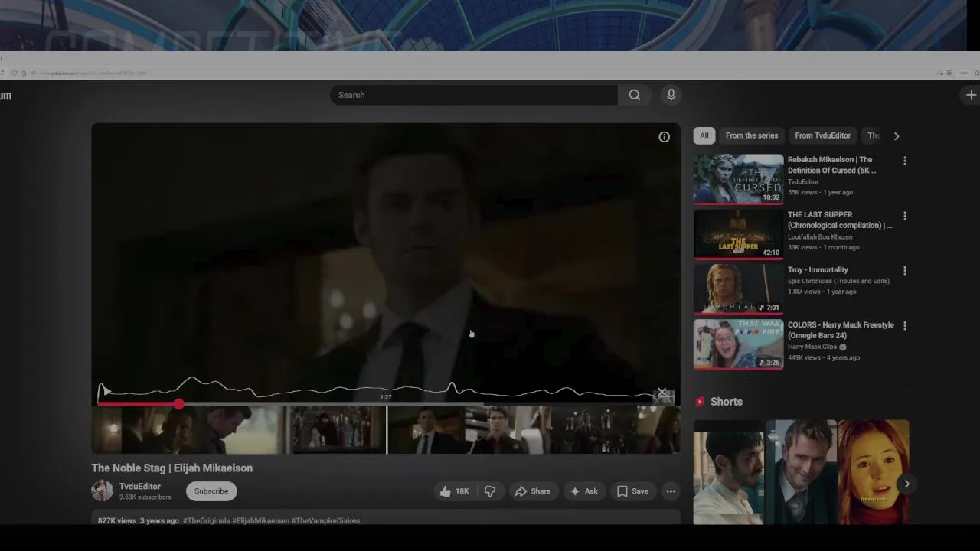Image resolution: width=980 pixels, height=551 pixels.
Task: Seek to the 1:27 marker on timeline
Action: (x=386, y=397)
